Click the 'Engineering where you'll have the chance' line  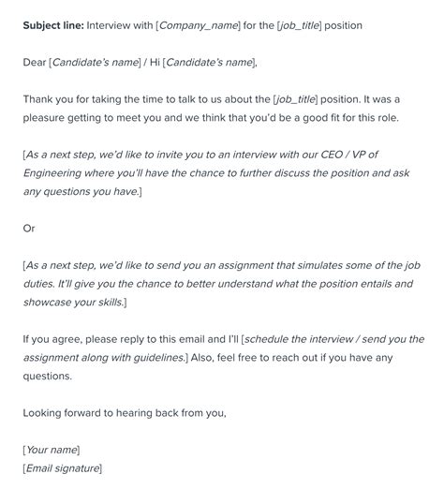tap(216, 173)
